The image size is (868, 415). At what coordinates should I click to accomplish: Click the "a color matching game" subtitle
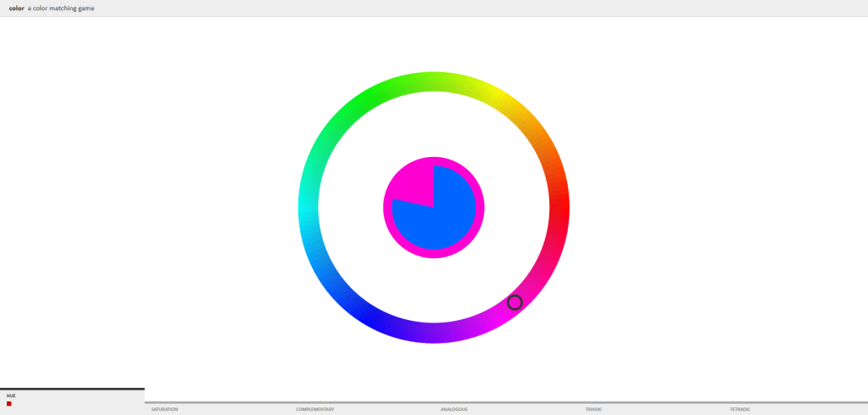click(61, 8)
